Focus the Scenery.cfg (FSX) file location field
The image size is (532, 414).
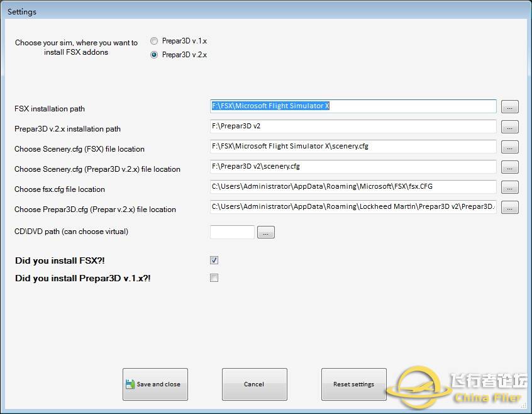tap(353, 146)
